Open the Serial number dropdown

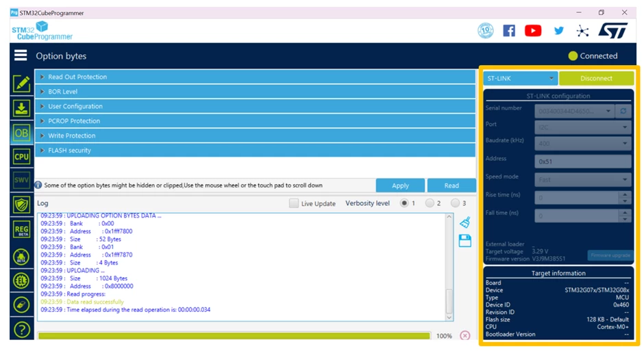pos(574,111)
